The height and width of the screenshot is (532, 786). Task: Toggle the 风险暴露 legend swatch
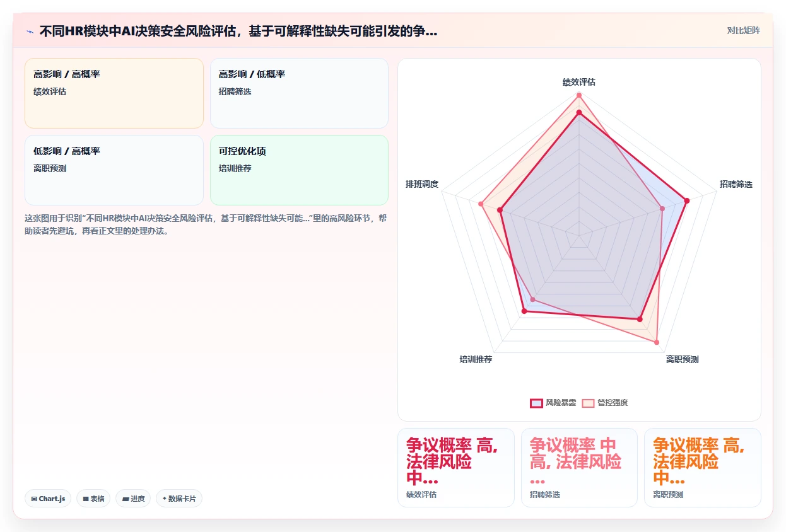click(x=536, y=403)
